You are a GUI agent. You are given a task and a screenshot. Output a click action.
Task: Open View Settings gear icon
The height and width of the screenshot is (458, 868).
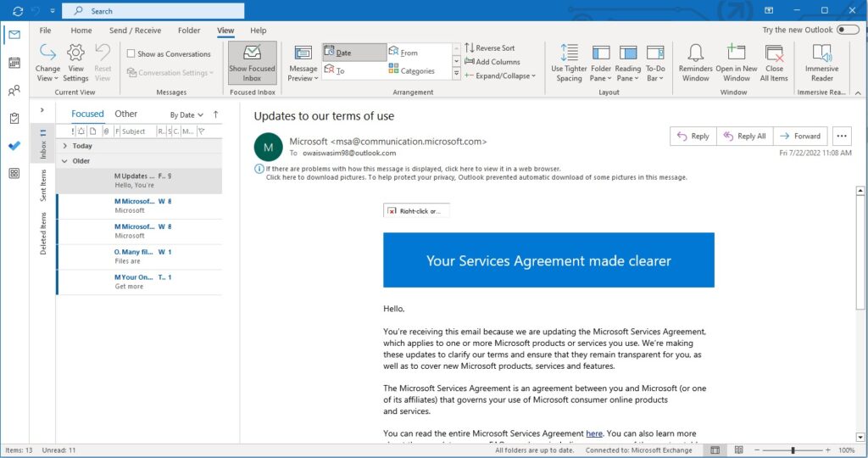(x=75, y=63)
